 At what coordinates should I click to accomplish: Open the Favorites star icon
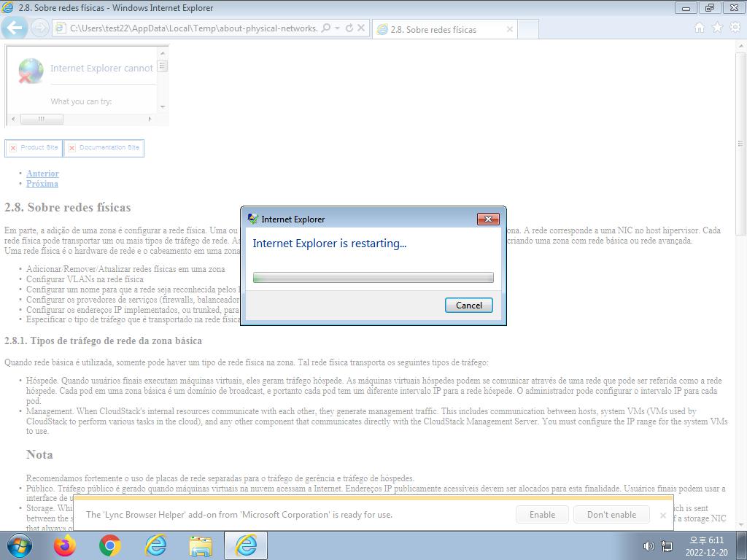[717, 28]
